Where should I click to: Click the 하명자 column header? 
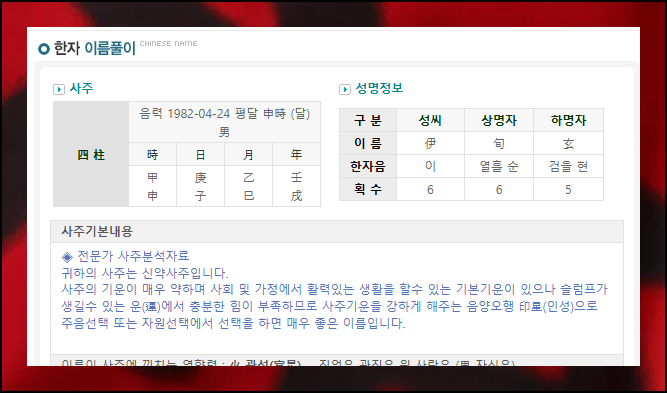(x=568, y=120)
